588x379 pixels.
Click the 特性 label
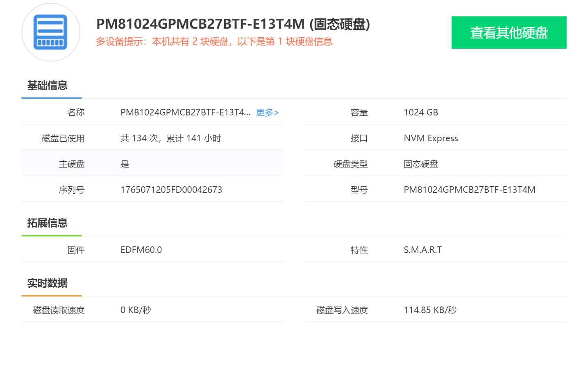[x=359, y=250]
